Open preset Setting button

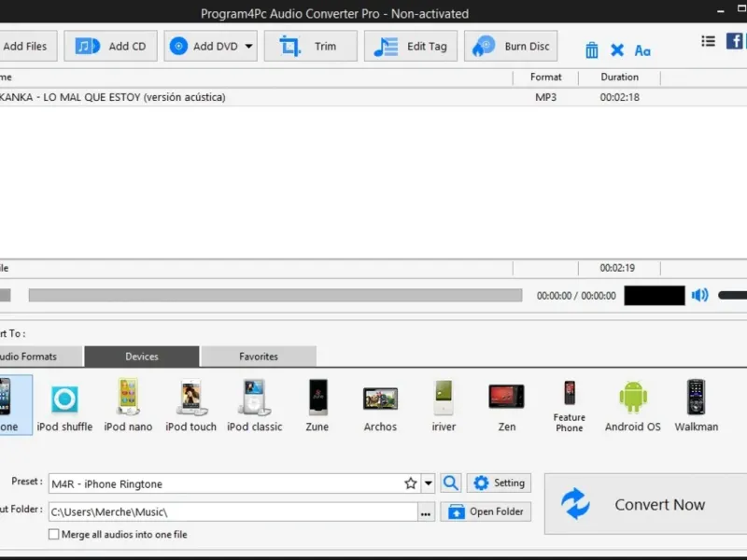(499, 483)
